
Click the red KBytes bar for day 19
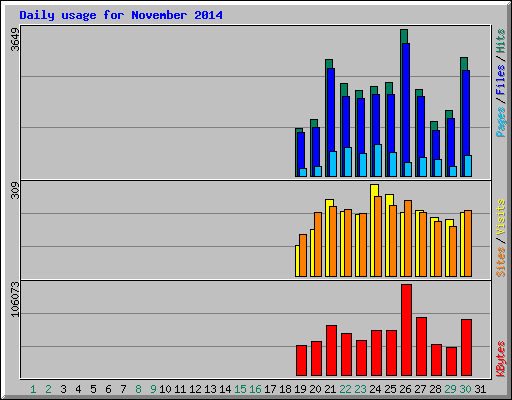point(301,361)
